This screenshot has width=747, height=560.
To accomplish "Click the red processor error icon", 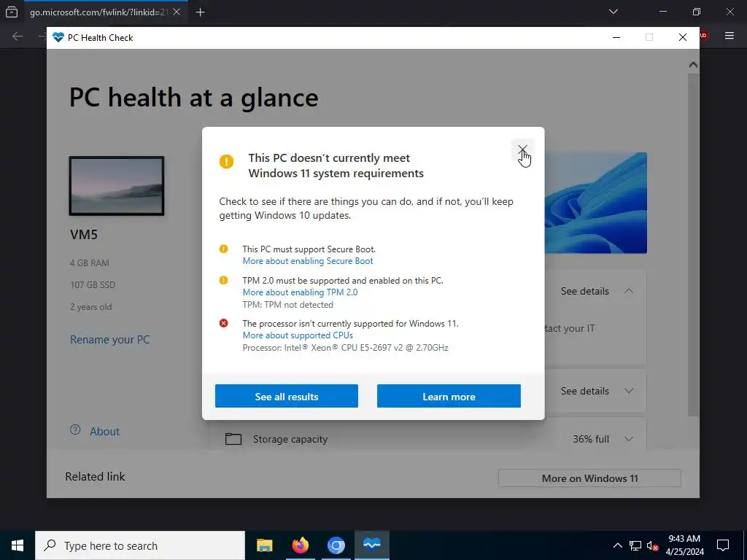I will click(x=223, y=323).
